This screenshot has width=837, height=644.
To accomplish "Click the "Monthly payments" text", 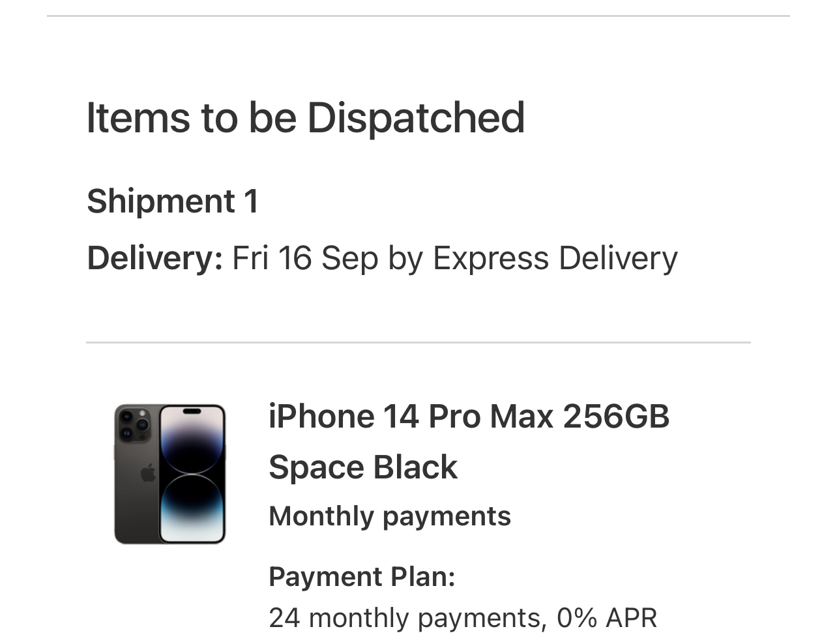I will tap(390, 516).
